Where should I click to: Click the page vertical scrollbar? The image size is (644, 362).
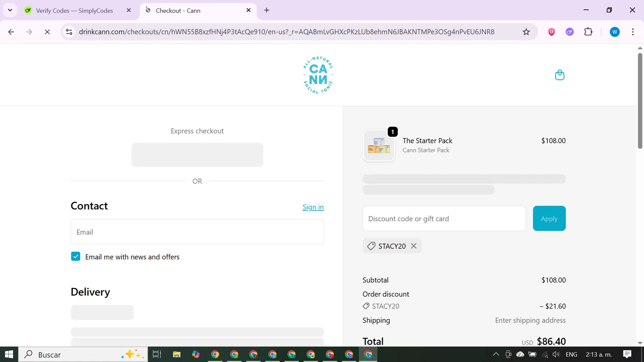click(x=640, y=101)
